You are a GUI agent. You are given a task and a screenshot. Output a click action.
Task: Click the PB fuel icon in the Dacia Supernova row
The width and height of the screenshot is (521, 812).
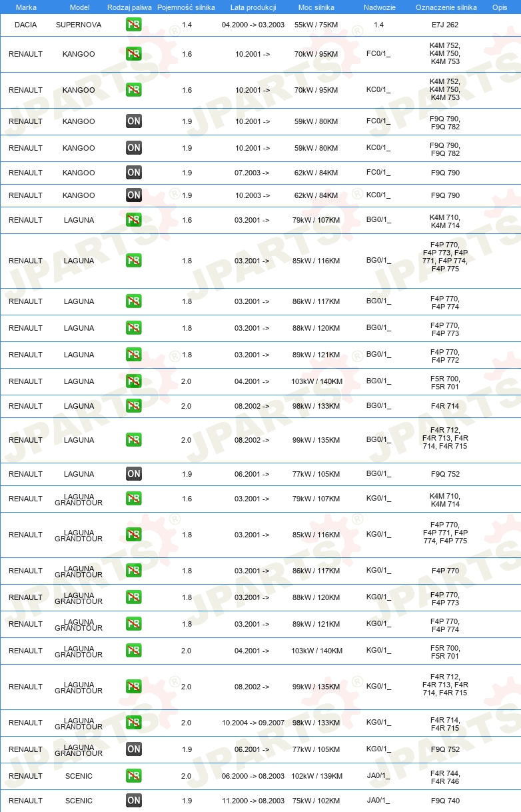tap(134, 25)
